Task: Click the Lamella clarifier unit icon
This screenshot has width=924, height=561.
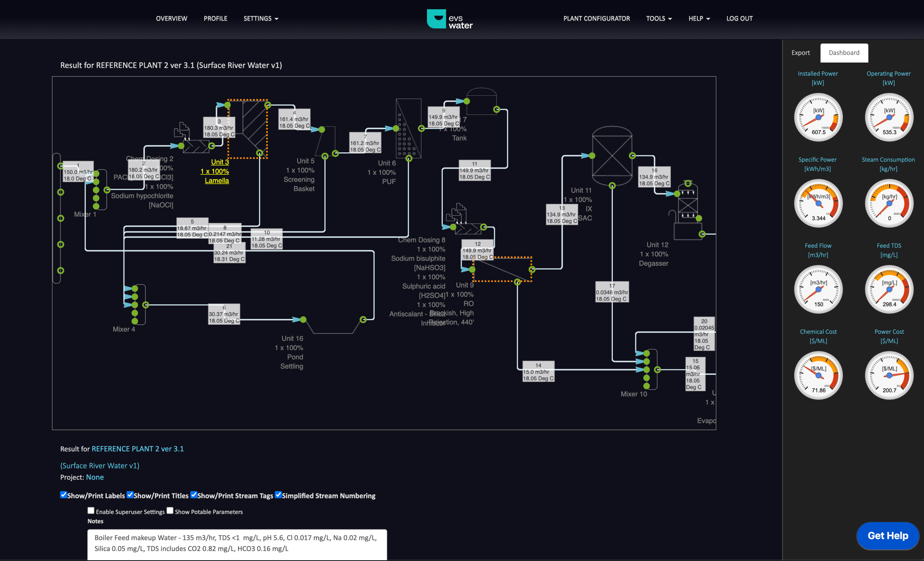Action: click(248, 129)
